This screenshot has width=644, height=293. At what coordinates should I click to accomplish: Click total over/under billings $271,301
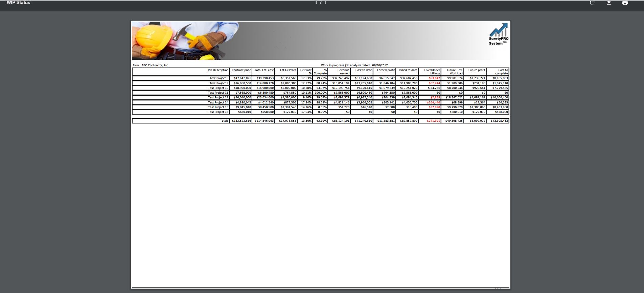(x=433, y=121)
